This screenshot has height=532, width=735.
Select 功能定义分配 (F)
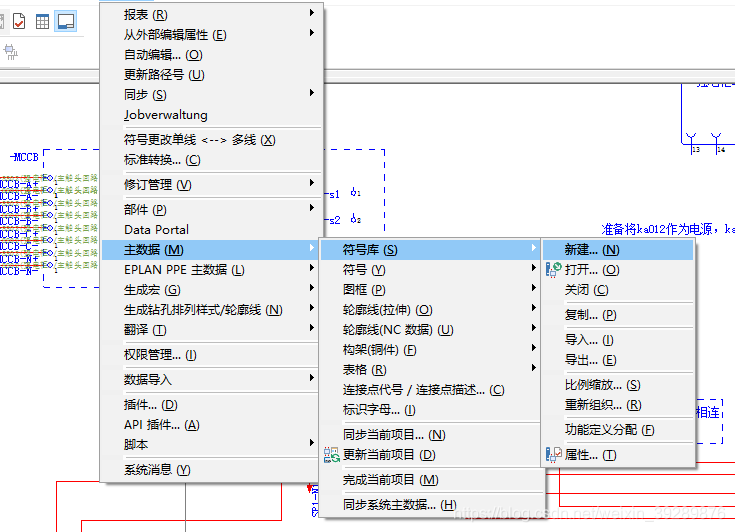click(x=618, y=430)
